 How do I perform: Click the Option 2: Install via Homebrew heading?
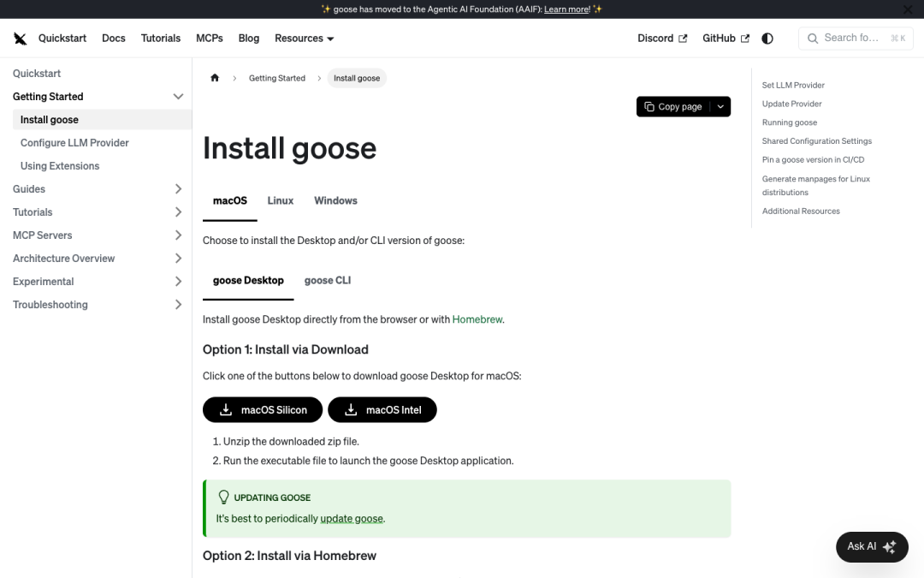click(289, 556)
